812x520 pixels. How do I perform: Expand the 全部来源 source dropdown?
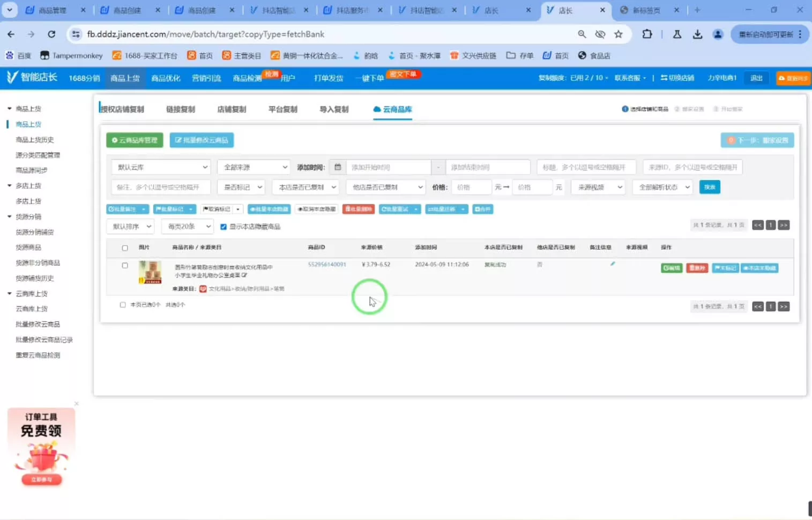253,167
